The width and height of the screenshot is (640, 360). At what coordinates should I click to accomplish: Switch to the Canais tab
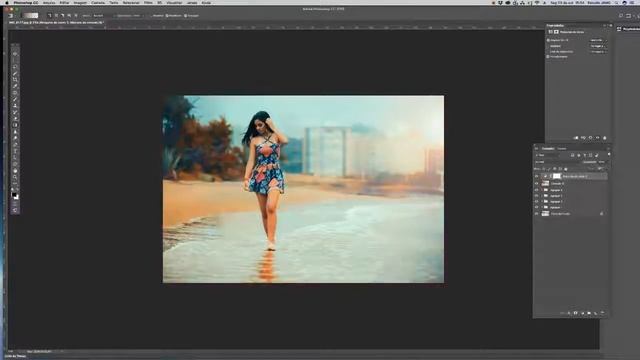pos(562,149)
